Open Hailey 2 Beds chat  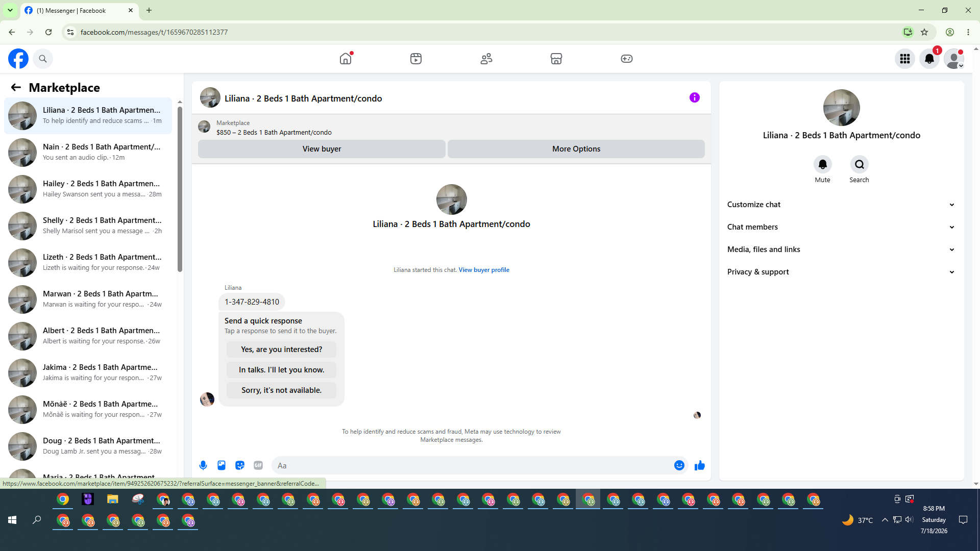coord(88,189)
